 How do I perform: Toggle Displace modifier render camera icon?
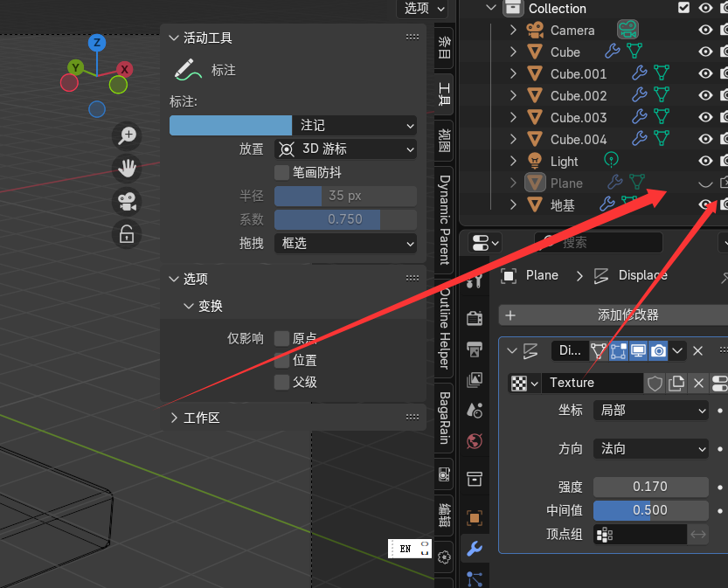point(658,351)
